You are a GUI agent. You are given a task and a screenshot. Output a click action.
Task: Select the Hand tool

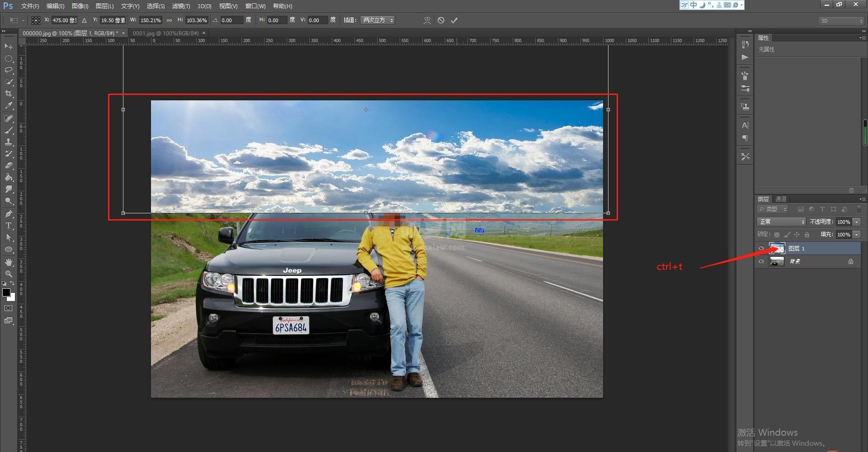[9, 262]
